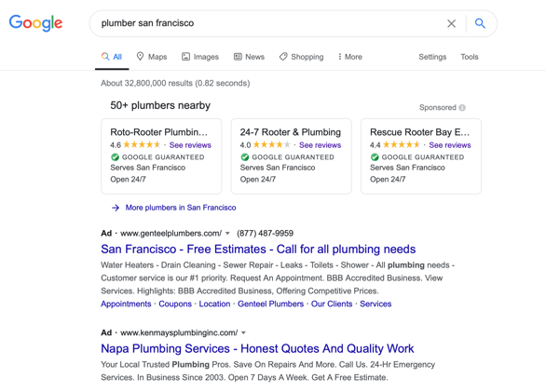Open the Settings menu

pos(432,57)
